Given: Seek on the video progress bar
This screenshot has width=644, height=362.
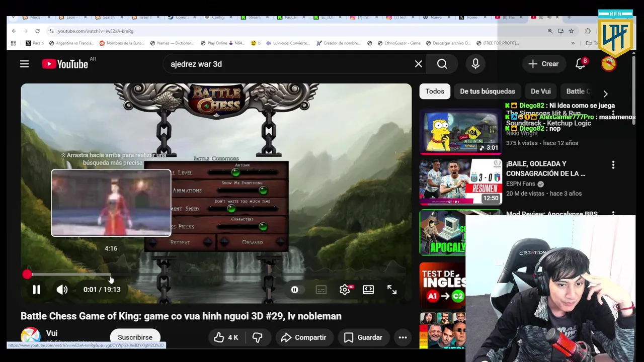Looking at the screenshot, I should tap(216, 275).
